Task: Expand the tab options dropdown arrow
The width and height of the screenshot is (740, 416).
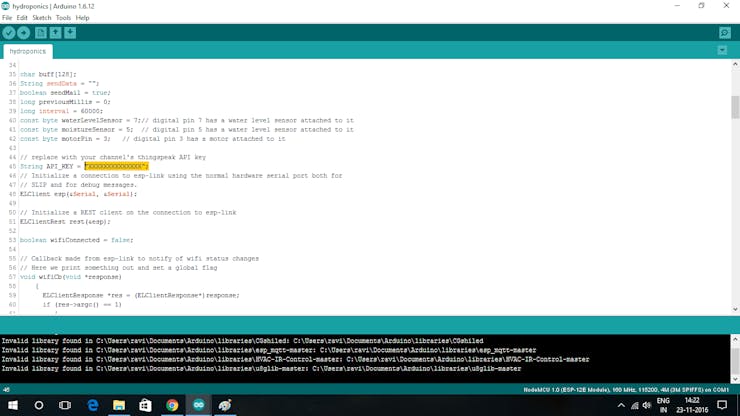Action: coord(722,50)
